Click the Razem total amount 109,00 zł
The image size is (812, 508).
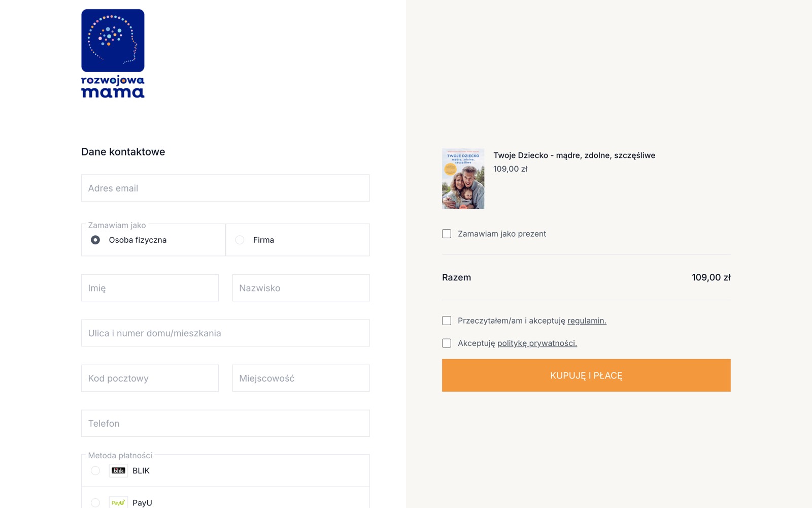pyautogui.click(x=711, y=277)
